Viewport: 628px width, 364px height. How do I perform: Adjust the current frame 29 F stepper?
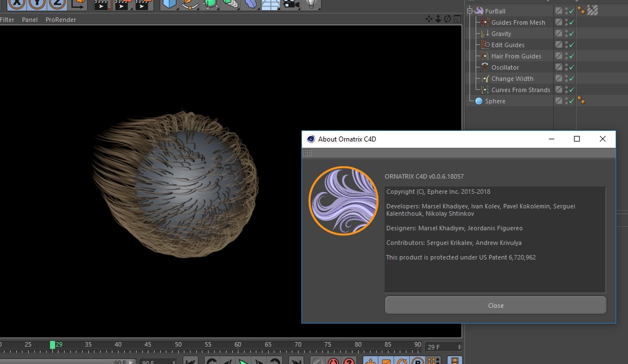point(459,347)
